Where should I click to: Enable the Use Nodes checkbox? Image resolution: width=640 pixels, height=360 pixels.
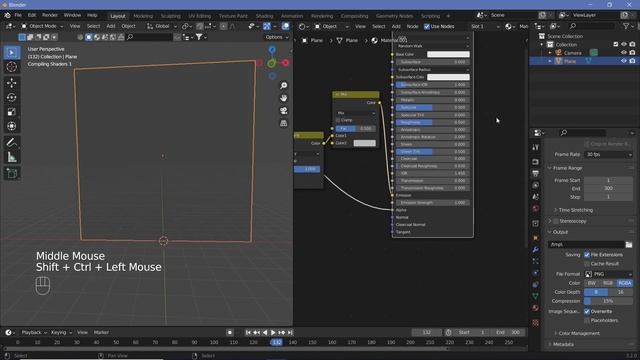tap(427, 27)
